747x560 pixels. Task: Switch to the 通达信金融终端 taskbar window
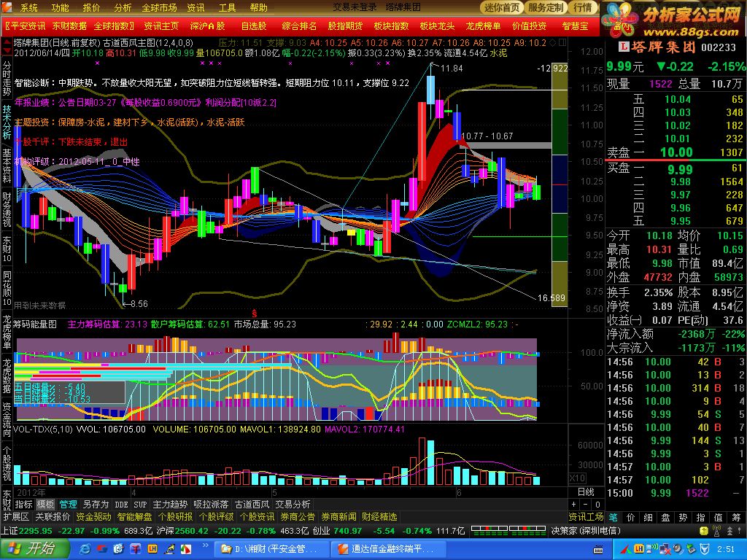[x=387, y=549]
